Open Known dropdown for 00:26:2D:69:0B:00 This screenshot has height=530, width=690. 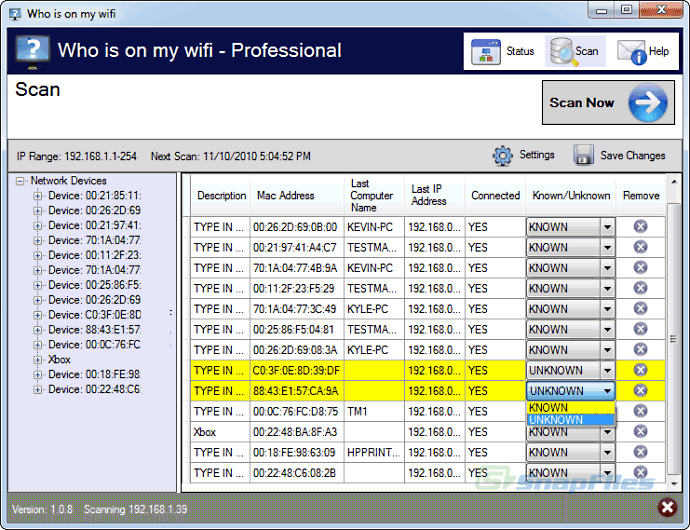coord(607,227)
